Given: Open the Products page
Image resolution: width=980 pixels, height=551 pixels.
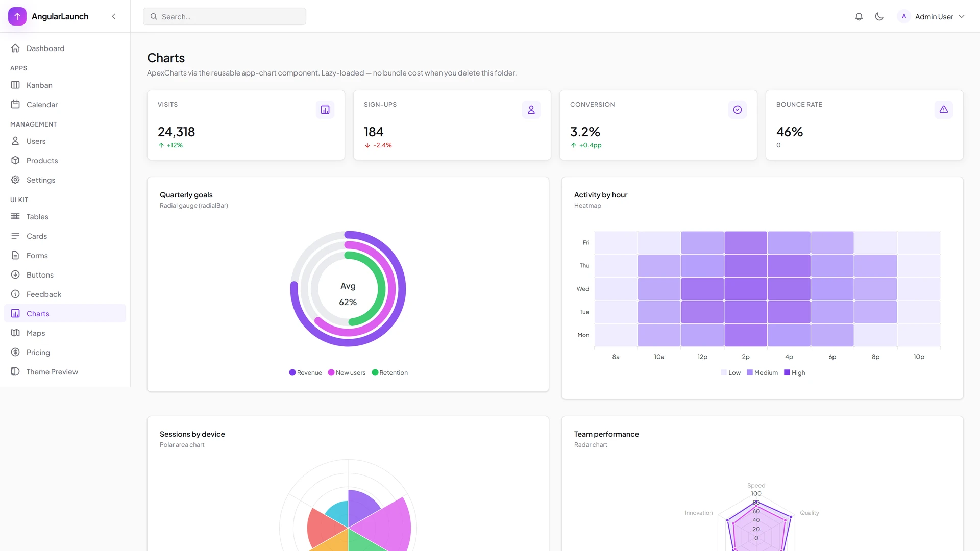Looking at the screenshot, I should pos(65,160).
